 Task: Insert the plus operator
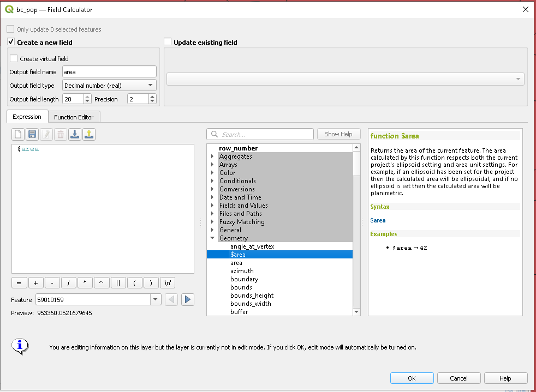tap(35, 283)
